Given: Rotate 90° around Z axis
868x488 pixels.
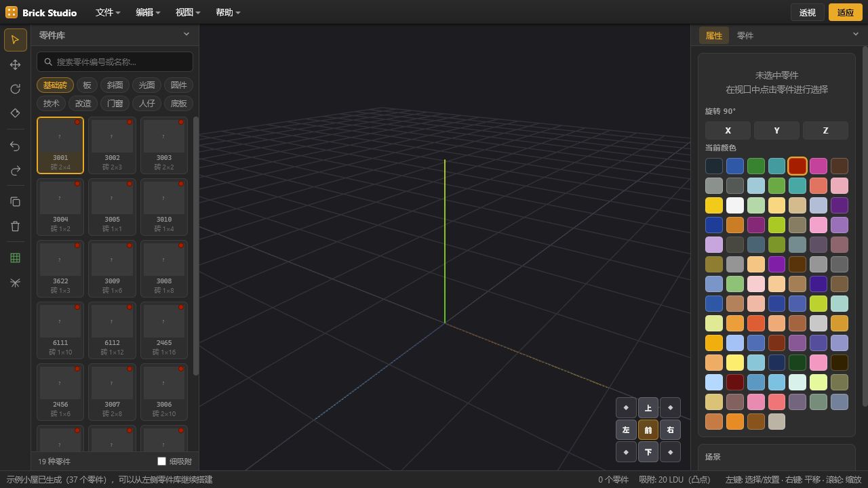Looking at the screenshot, I should pyautogui.click(x=825, y=130).
